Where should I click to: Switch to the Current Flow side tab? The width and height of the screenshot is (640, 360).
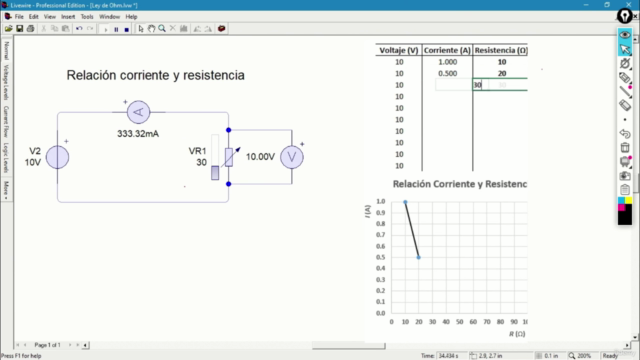[x=6, y=121]
